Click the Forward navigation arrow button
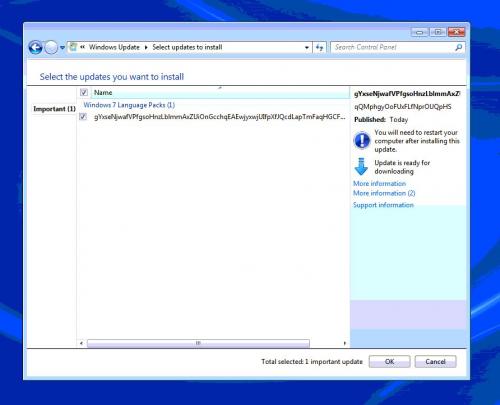 pyautogui.click(x=51, y=47)
